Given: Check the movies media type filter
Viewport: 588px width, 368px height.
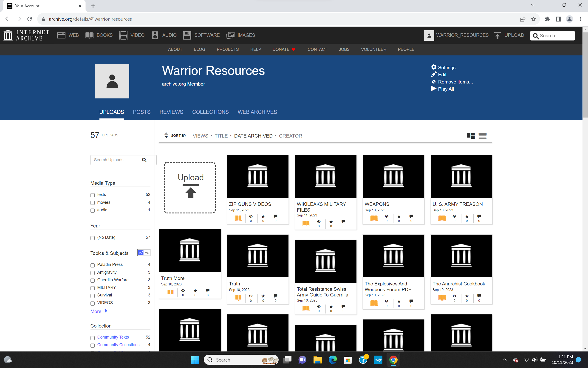Looking at the screenshot, I should pos(93,203).
